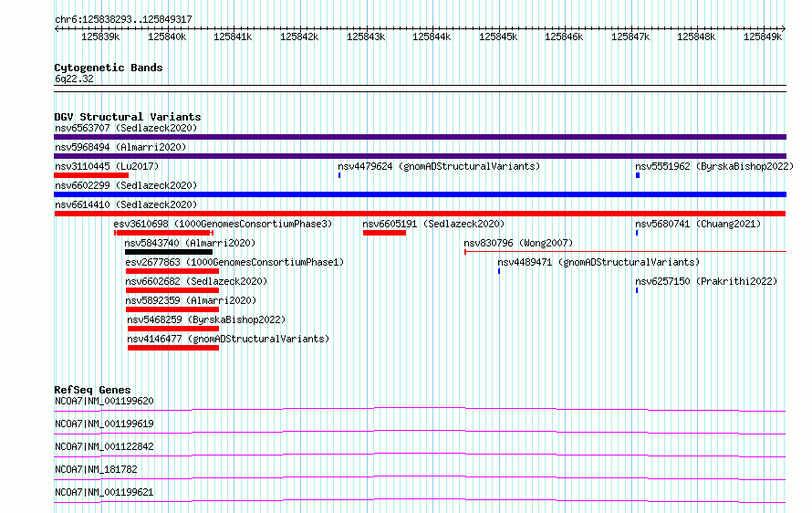The width and height of the screenshot is (812, 513).
Task: Click the red nsv4146477 gnomAD bar
Action: [x=173, y=348]
